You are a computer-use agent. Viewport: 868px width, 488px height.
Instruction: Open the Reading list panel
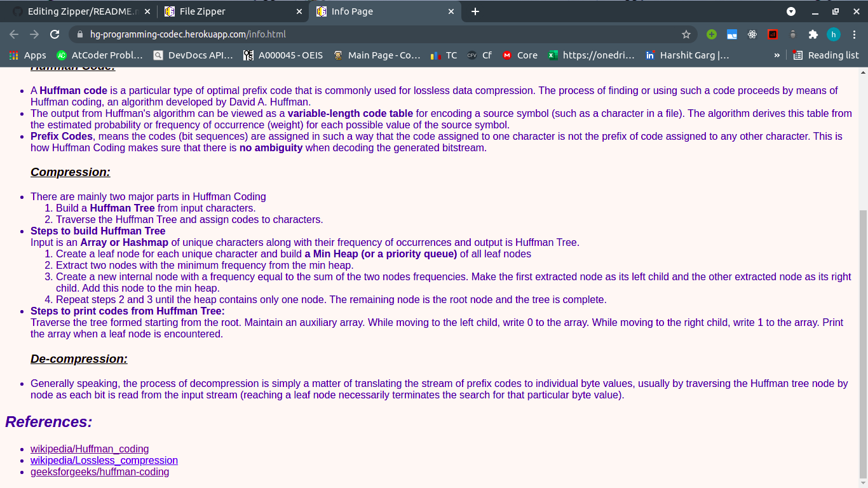coord(825,55)
